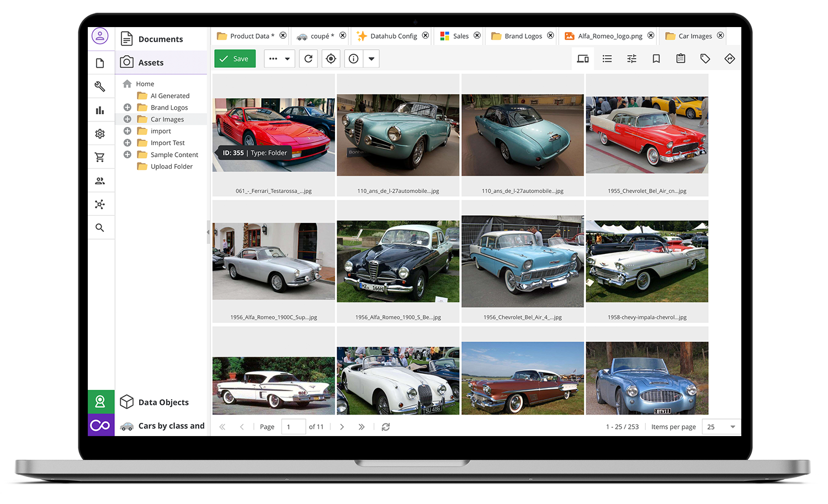Expand the Sample Content folder node
Viewport: 828px width, 504px height.
point(128,155)
